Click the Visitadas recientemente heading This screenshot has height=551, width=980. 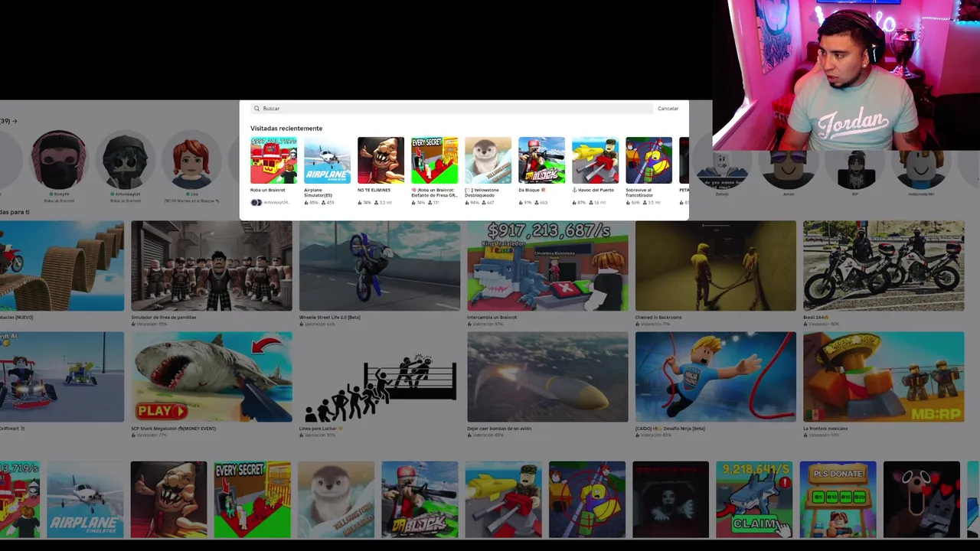tap(286, 129)
